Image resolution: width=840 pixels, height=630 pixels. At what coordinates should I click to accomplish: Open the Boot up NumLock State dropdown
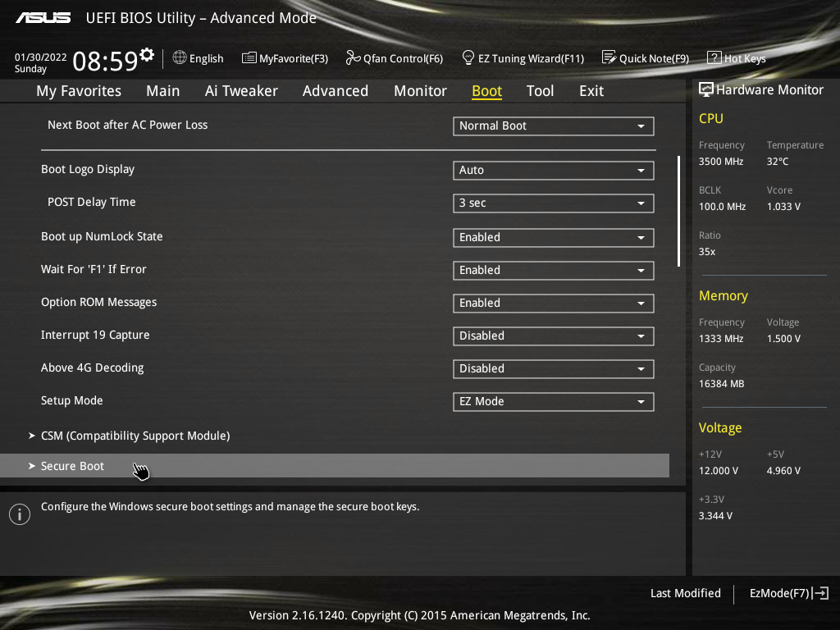(554, 237)
